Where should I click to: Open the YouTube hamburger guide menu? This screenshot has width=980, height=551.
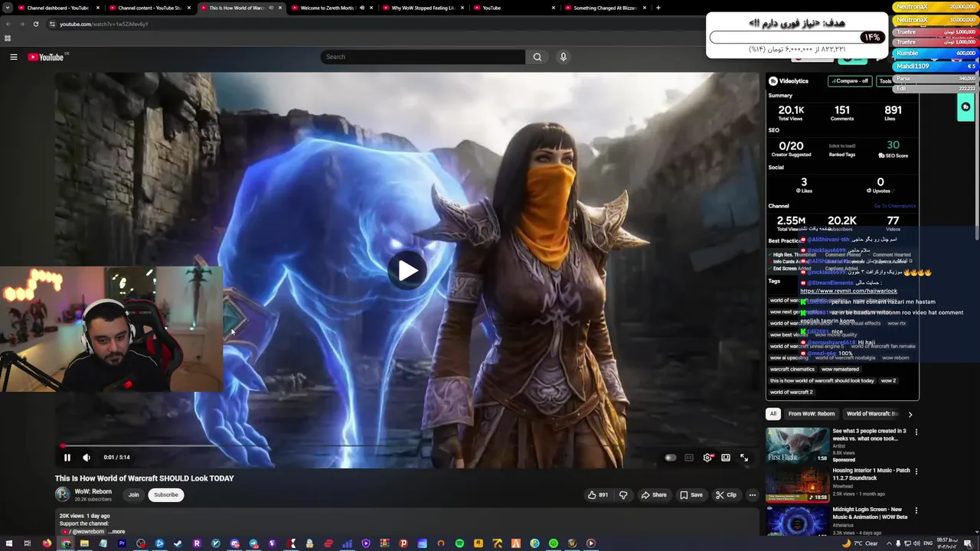point(13,57)
